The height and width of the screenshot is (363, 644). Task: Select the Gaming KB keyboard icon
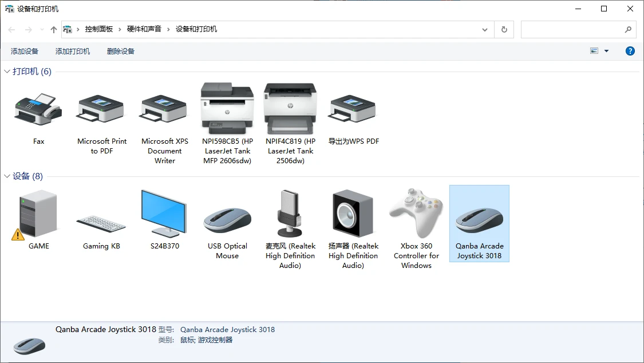[x=101, y=224]
